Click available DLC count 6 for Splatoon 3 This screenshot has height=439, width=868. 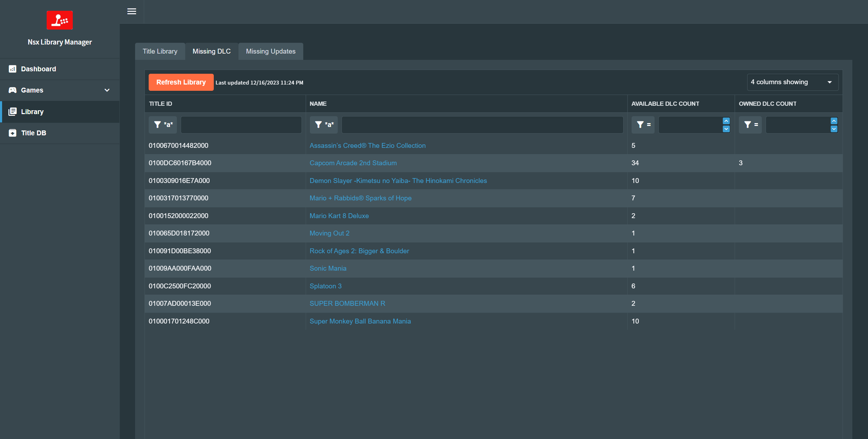633,286
